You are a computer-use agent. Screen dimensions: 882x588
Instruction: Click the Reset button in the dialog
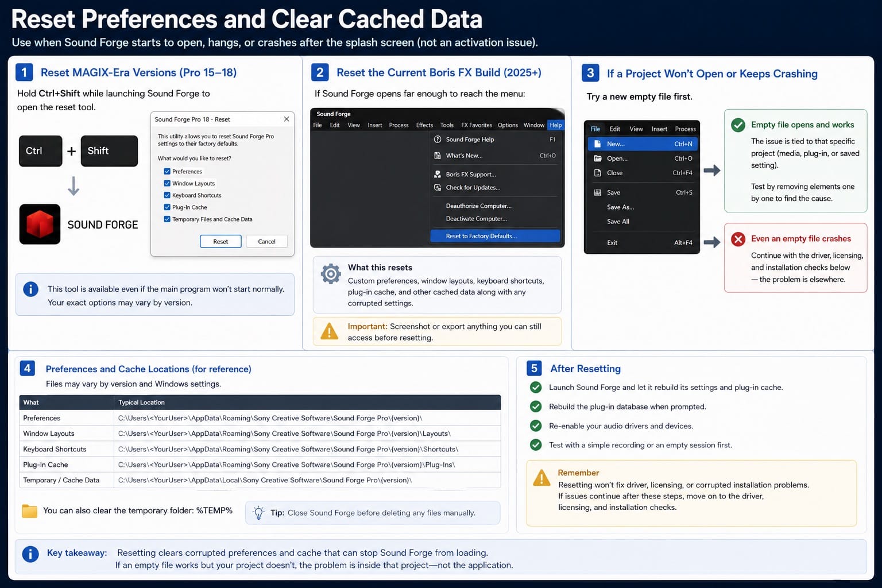[220, 242]
